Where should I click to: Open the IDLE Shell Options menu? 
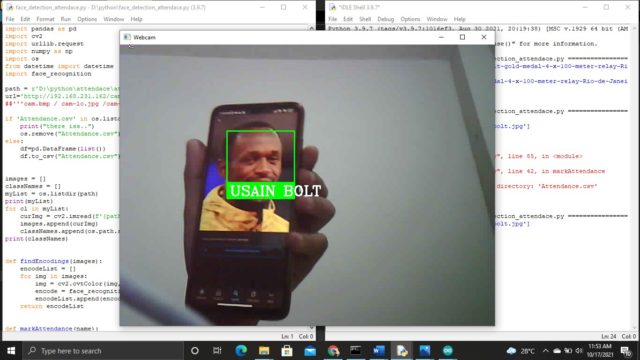(410, 19)
